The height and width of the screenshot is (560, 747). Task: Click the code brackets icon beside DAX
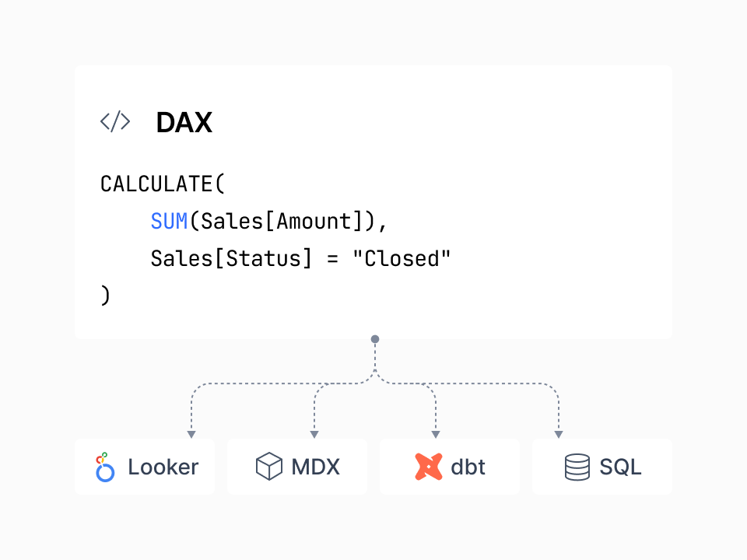coord(115,121)
